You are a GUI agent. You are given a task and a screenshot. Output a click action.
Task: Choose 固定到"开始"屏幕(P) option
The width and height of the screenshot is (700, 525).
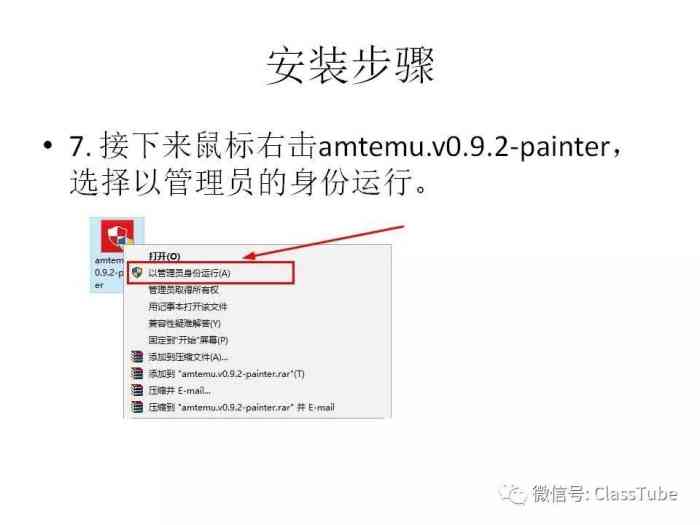tap(188, 340)
